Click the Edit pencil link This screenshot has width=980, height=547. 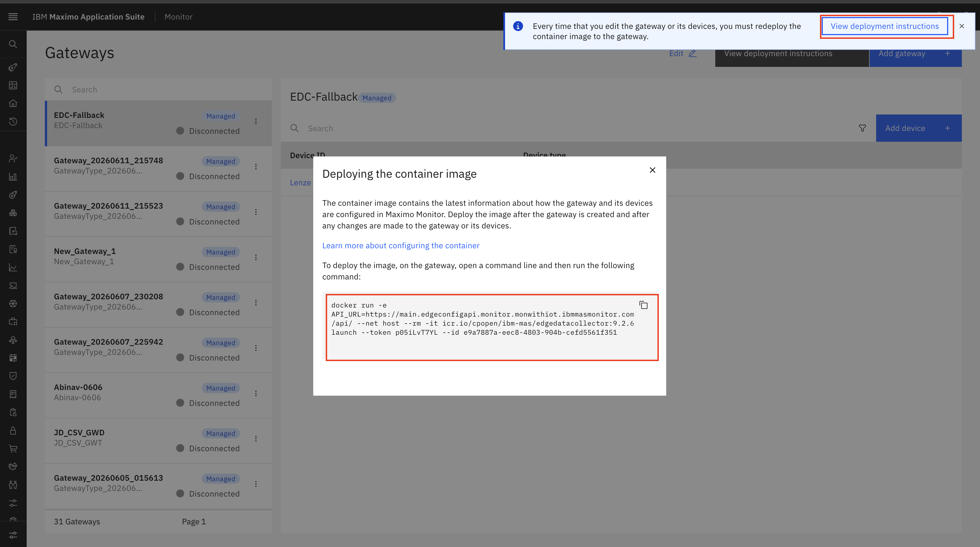point(683,54)
